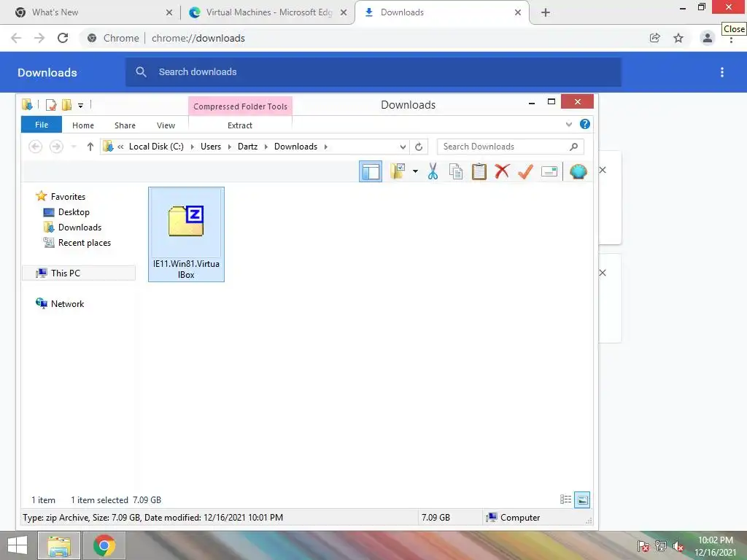This screenshot has height=560, width=747.
Task: Open the File ribbon tab
Action: tap(42, 125)
